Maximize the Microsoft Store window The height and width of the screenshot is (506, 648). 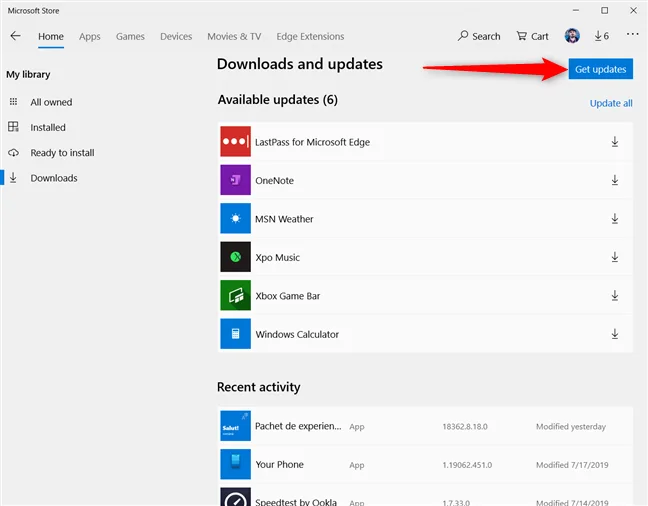pyautogui.click(x=605, y=10)
